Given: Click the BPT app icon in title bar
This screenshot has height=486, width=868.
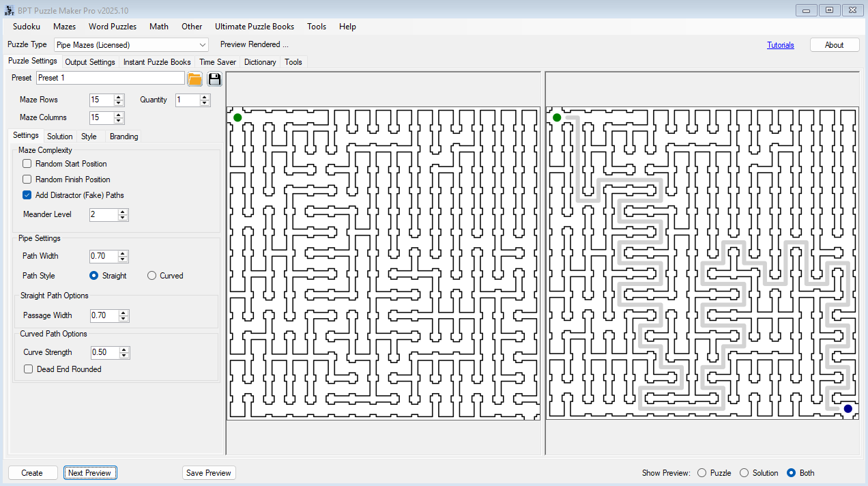Looking at the screenshot, I should [10, 10].
